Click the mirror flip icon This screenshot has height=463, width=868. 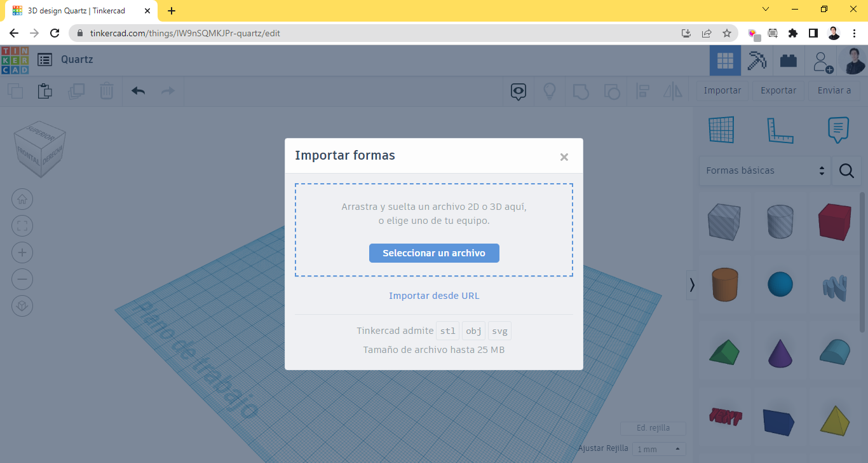coord(673,92)
